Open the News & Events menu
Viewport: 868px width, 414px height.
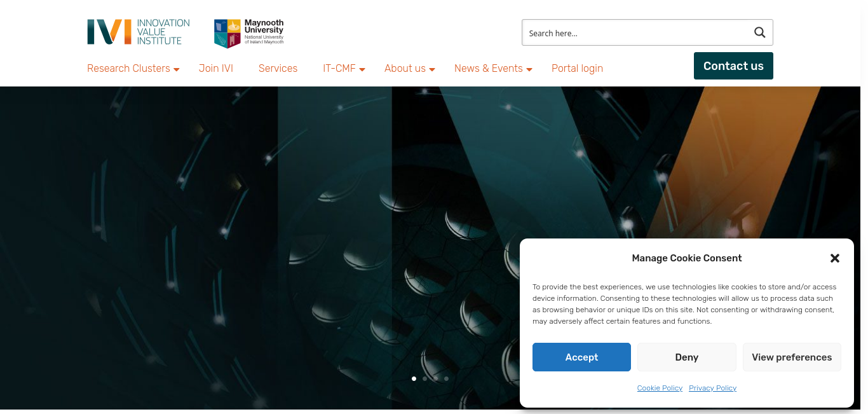pyautogui.click(x=488, y=69)
